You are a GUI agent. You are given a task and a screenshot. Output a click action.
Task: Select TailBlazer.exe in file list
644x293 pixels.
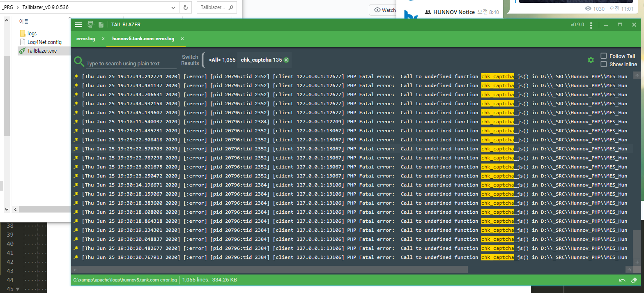42,51
